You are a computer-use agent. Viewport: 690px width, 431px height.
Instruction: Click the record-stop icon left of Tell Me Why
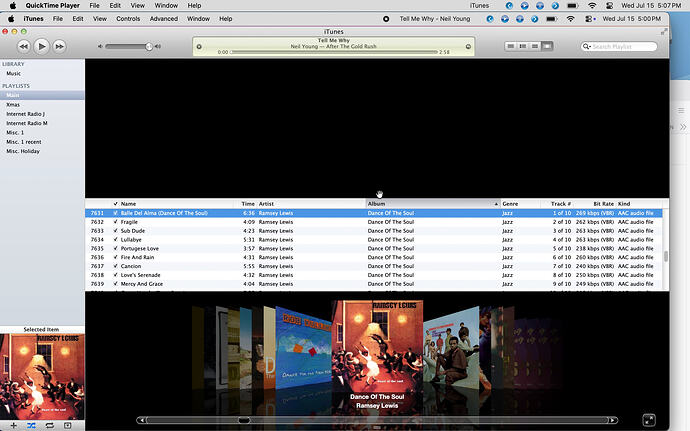[x=386, y=19]
